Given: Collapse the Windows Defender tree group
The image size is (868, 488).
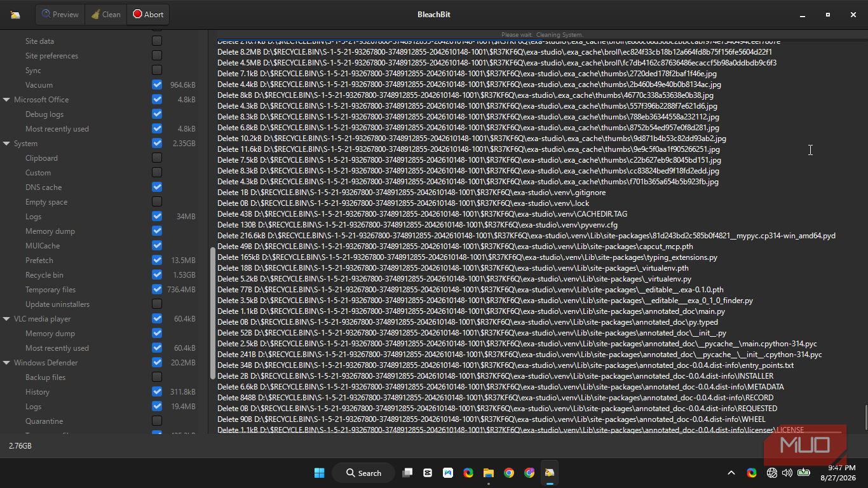Looking at the screenshot, I should [6, 363].
